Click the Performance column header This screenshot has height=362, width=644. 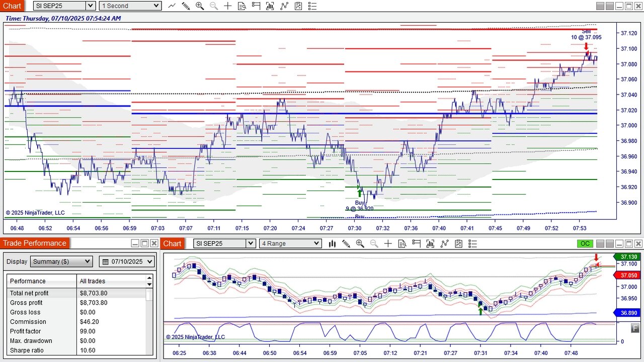42,281
